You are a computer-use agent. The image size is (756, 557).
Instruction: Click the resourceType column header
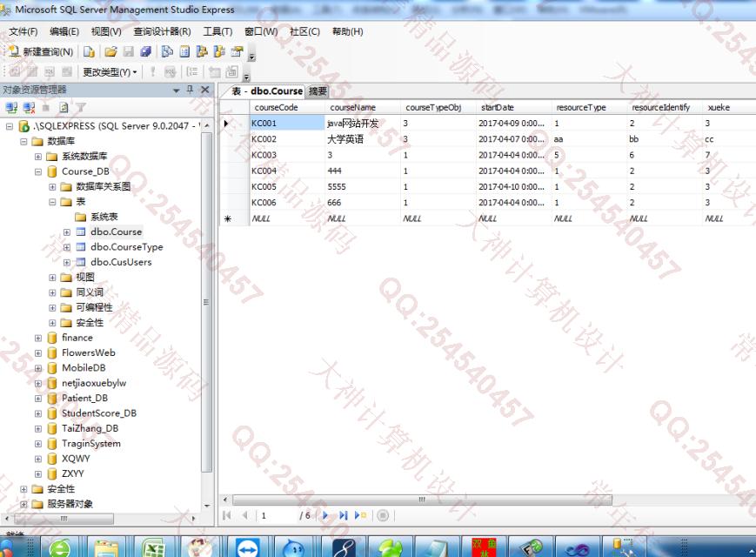(x=589, y=108)
